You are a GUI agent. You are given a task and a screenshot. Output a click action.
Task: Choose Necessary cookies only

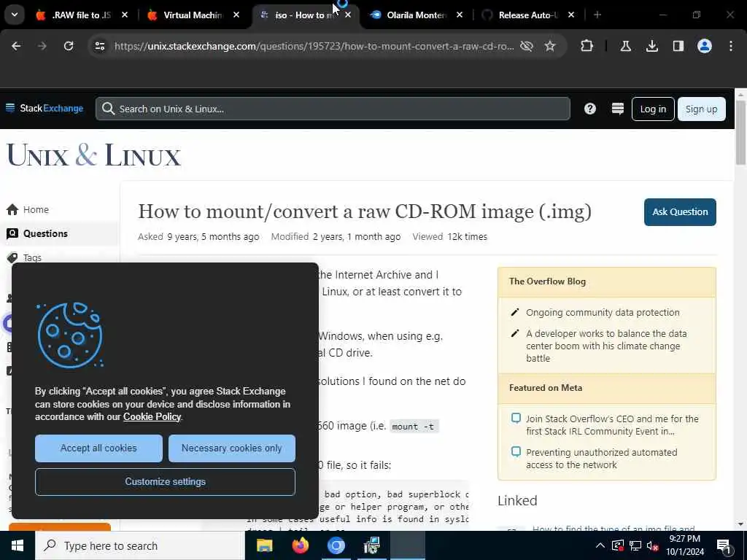click(231, 448)
